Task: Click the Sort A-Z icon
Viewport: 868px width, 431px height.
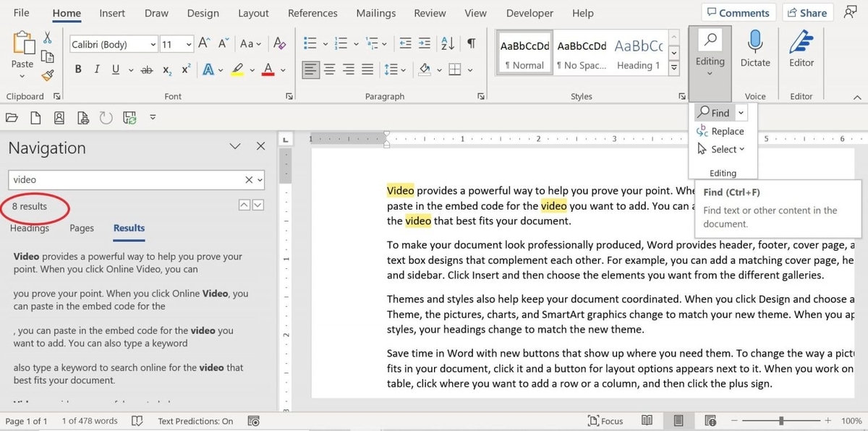Action: click(x=447, y=44)
